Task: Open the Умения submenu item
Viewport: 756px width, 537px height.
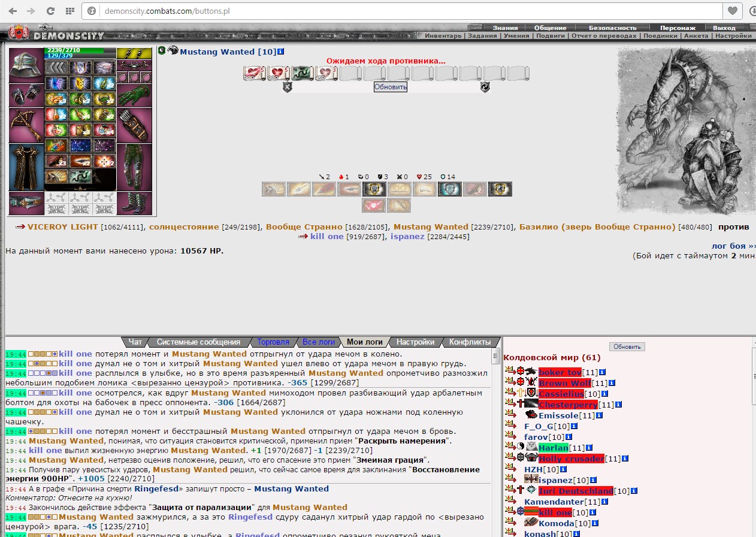Action: point(516,35)
